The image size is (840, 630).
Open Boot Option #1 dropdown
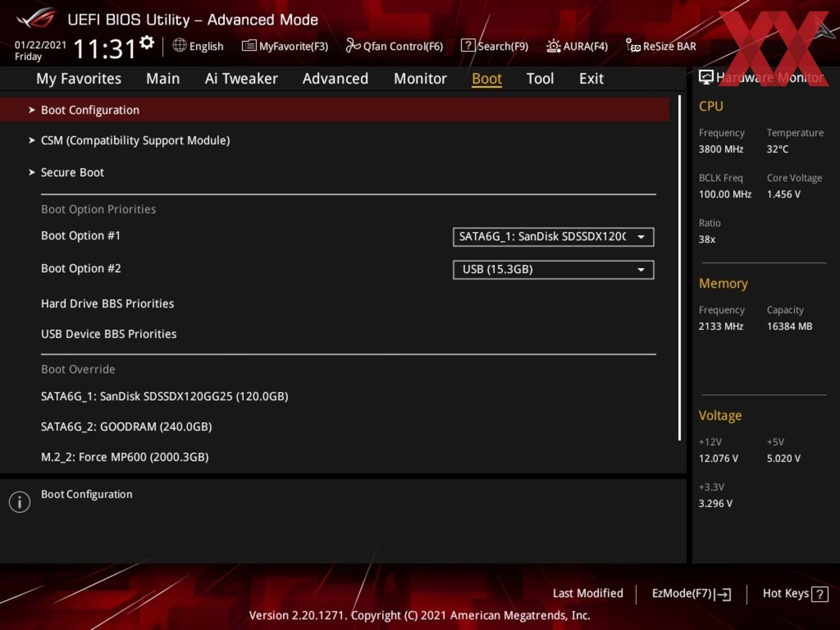(x=553, y=237)
